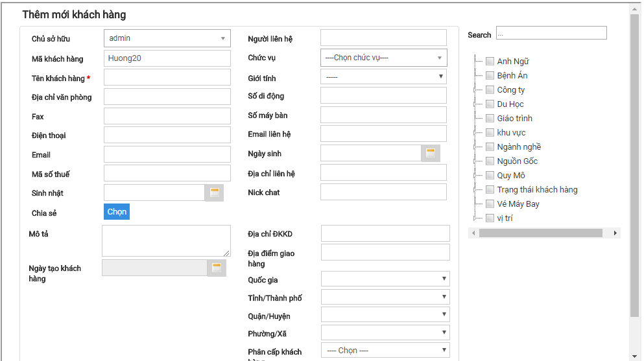Expand the Tỉnh/Thành phố dropdown

[385, 297]
